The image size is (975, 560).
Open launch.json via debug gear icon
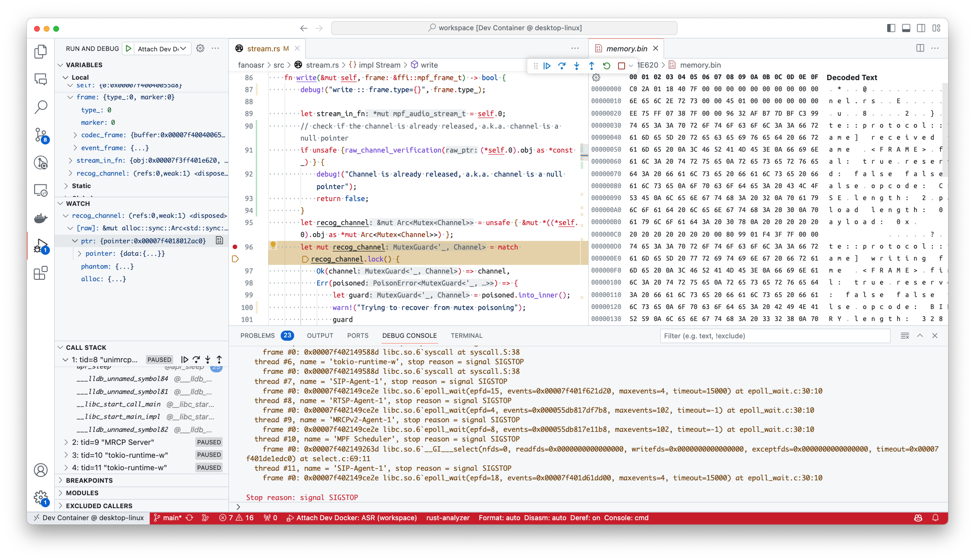click(201, 48)
